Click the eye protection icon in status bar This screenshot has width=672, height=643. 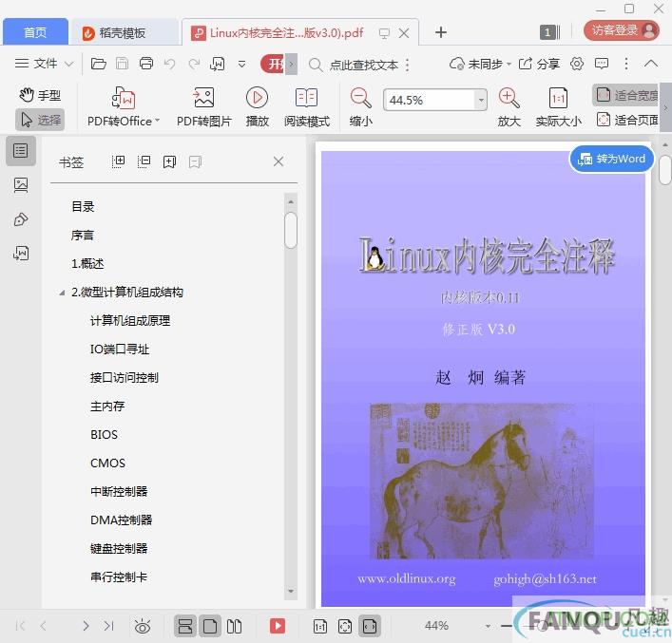point(143,626)
